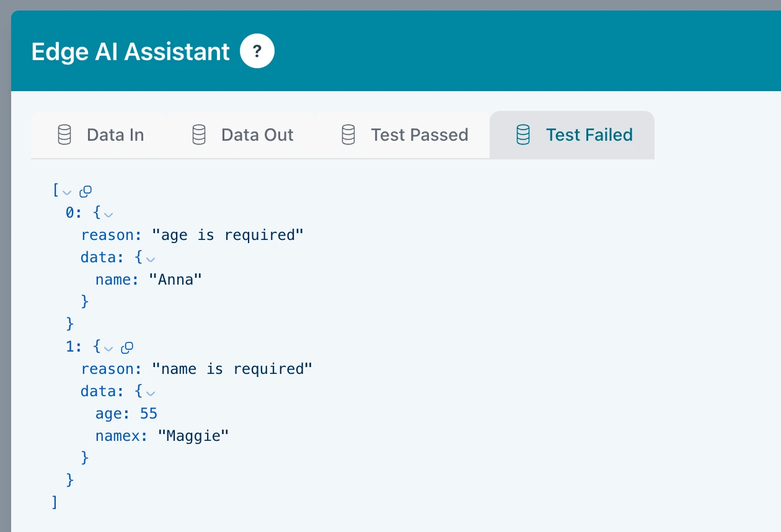Click the "Maggie" namex value
Image resolution: width=781 pixels, height=532 pixels.
[x=193, y=436]
